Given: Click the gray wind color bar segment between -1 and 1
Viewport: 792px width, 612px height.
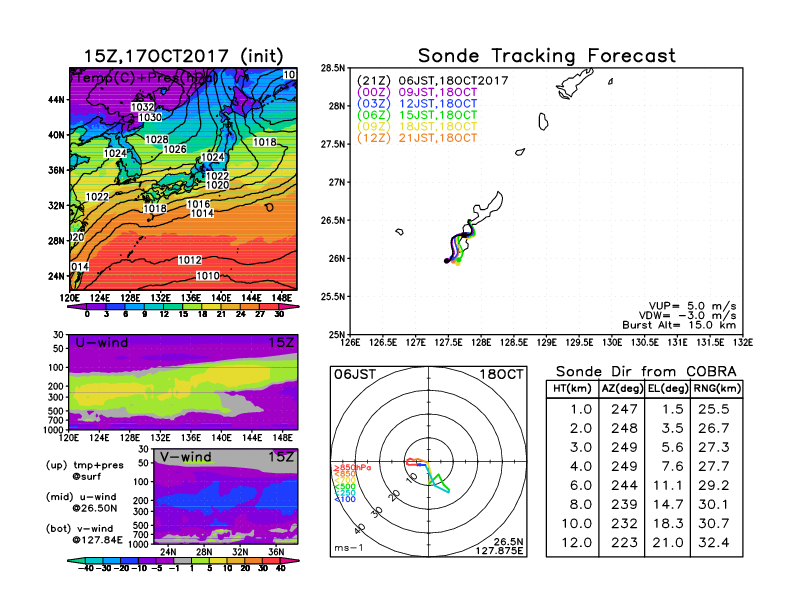Looking at the screenshot, I should coord(182,560).
